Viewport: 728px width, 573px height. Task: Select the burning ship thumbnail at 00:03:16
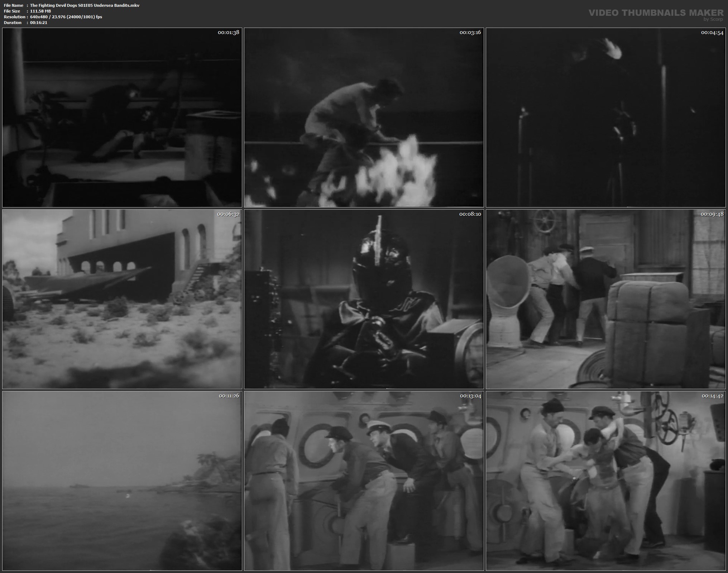pos(364,118)
